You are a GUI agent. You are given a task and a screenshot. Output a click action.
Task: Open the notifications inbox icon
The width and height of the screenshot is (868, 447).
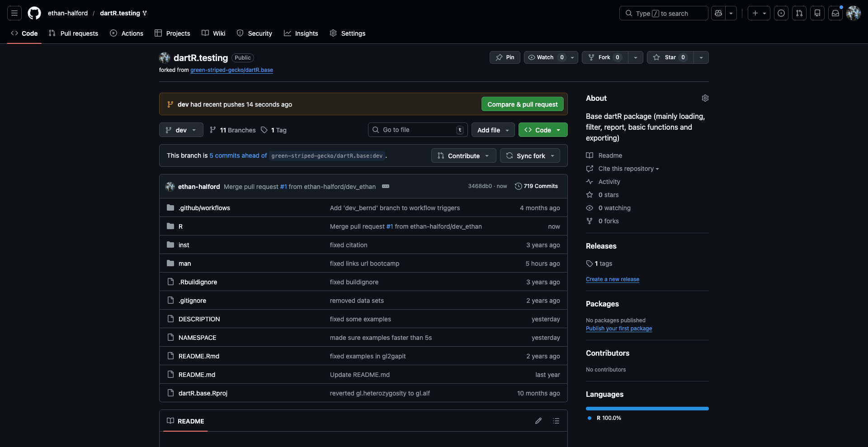pos(835,13)
